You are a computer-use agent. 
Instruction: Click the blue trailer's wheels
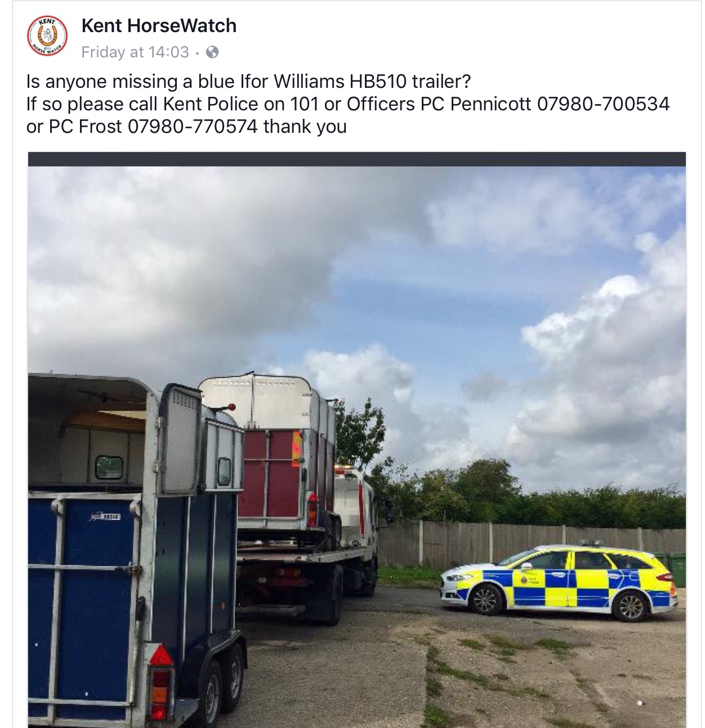pyautogui.click(x=222, y=681)
